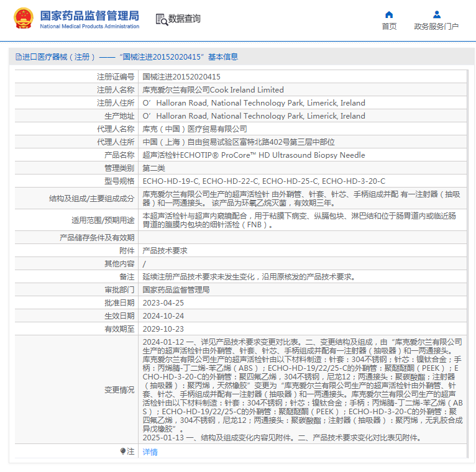Click the lightbulb icon beside 注

click(122, 452)
